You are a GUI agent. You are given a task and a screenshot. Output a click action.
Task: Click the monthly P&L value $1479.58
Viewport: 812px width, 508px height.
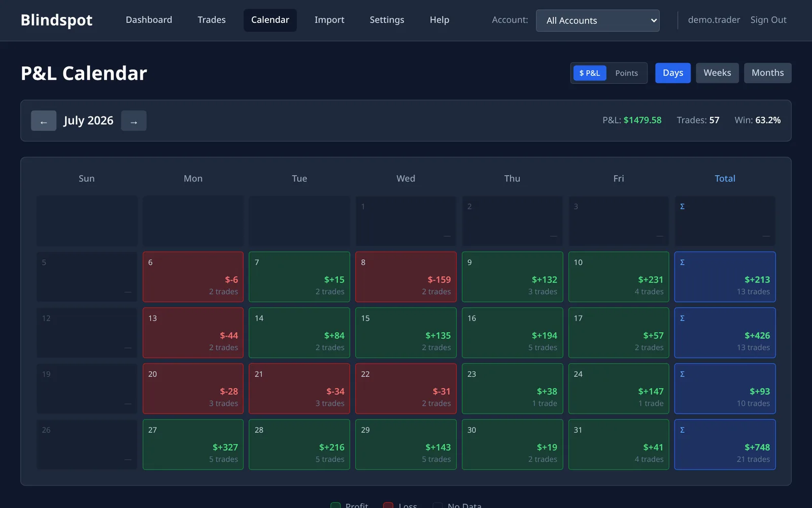click(642, 120)
